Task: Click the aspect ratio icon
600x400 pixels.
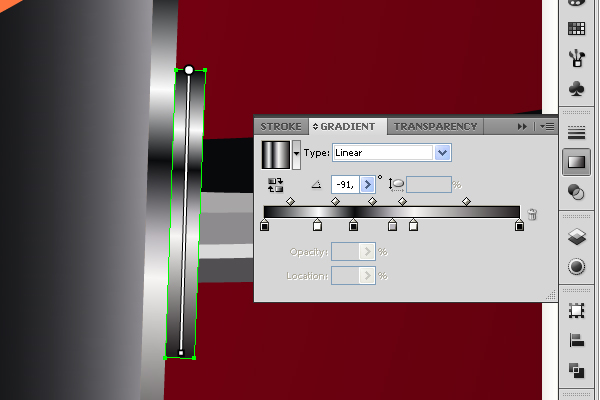Action: tap(396, 184)
